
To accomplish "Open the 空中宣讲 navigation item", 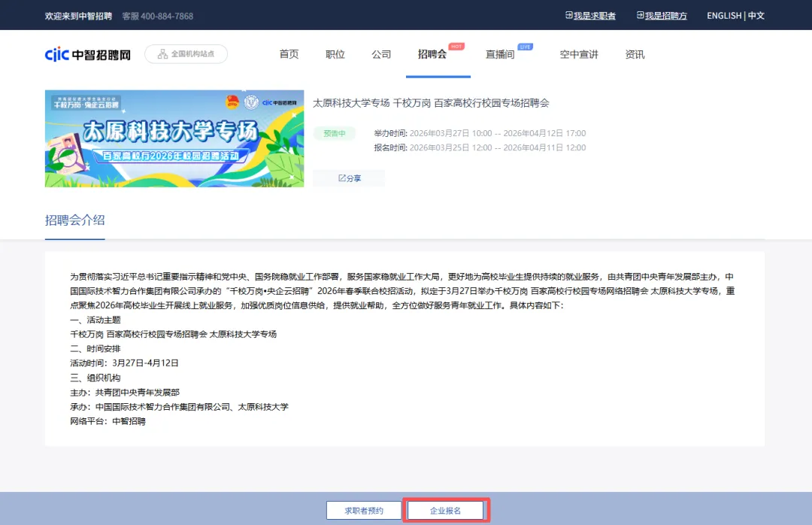I will pyautogui.click(x=579, y=54).
